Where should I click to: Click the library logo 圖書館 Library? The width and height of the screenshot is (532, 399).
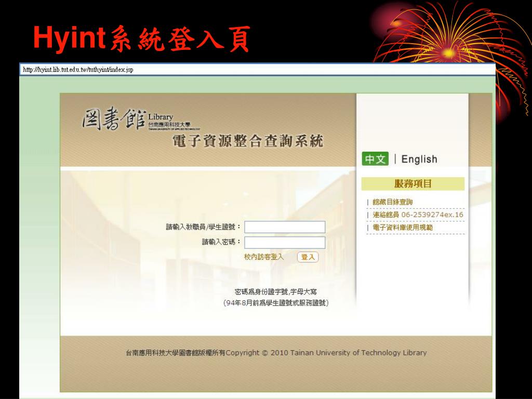[141, 119]
